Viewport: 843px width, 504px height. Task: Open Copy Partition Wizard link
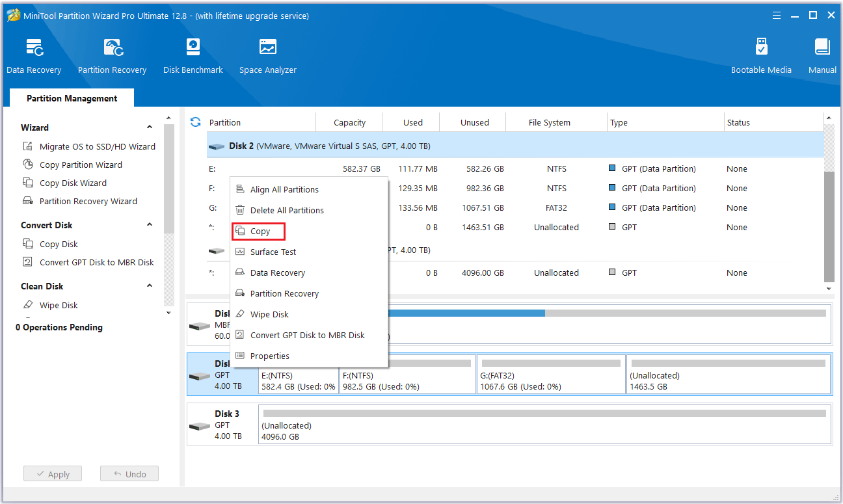pos(81,165)
